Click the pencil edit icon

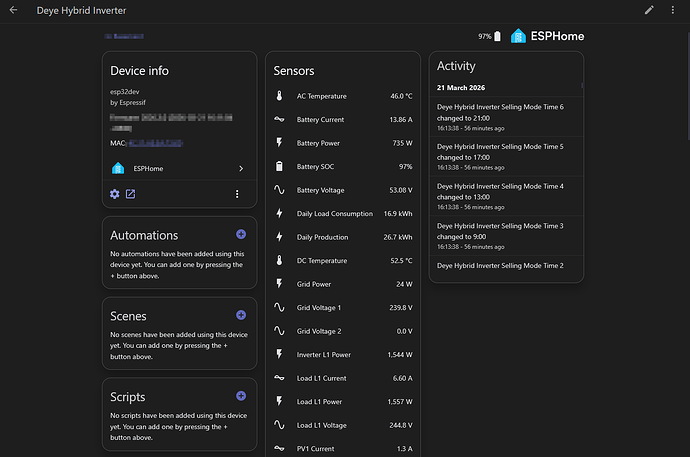pos(649,10)
